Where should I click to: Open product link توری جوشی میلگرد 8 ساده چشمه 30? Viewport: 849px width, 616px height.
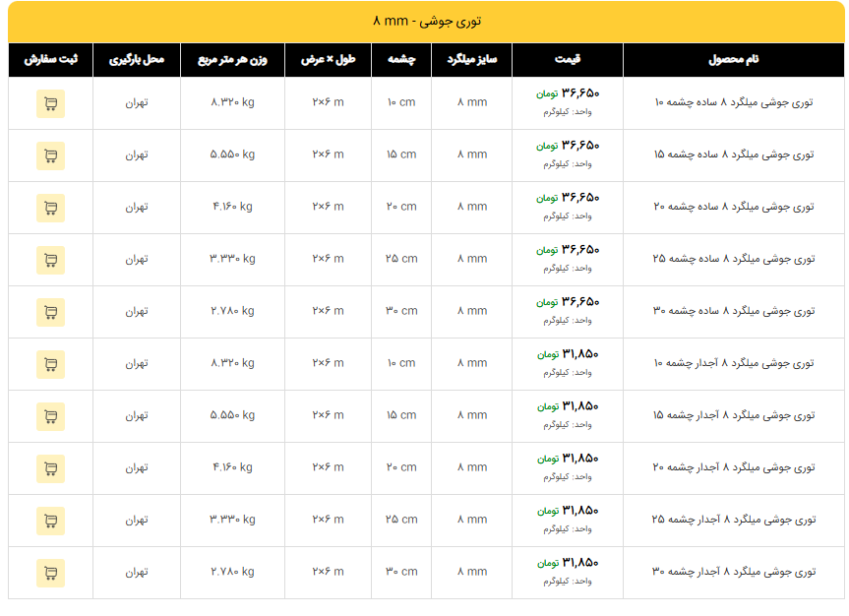click(734, 311)
